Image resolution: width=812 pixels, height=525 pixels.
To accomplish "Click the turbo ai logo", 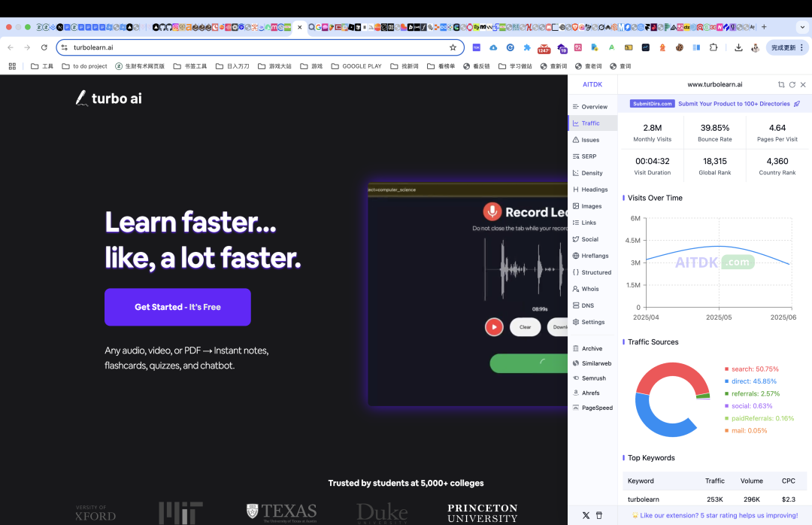I will 109,98.
